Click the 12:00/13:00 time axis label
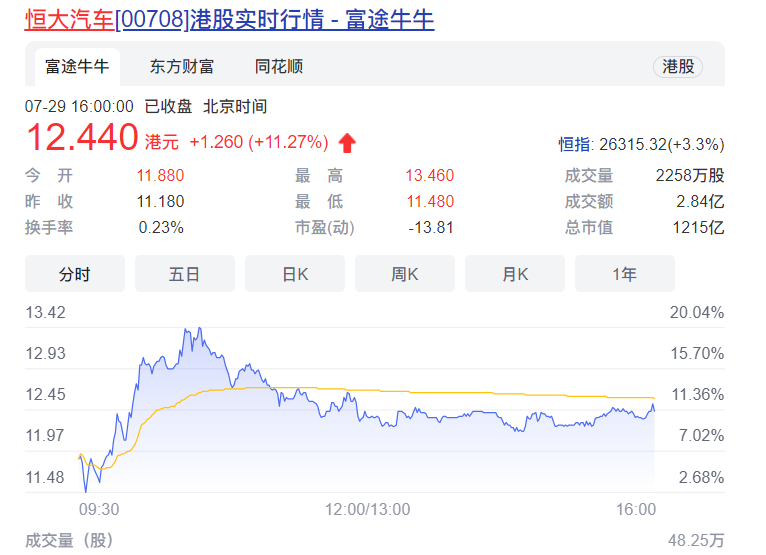Viewport: 766px width, 555px height. (368, 510)
